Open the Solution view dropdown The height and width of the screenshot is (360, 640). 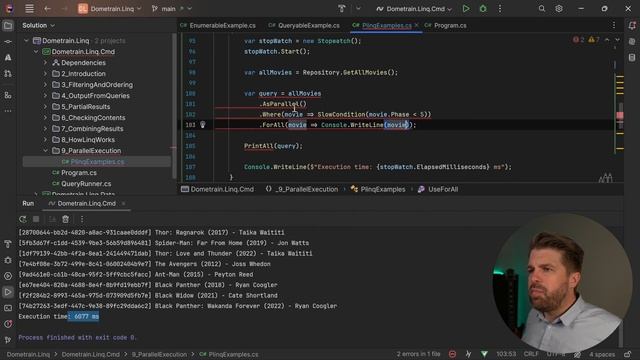point(38,25)
